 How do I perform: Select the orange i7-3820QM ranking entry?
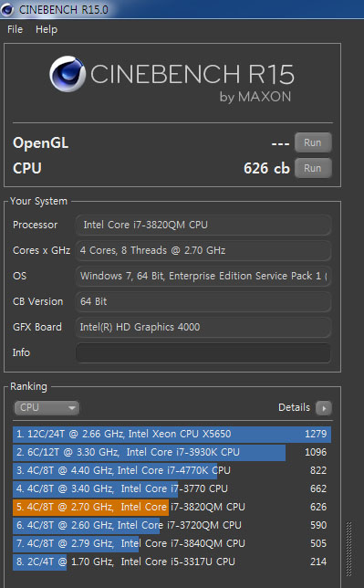(172, 507)
